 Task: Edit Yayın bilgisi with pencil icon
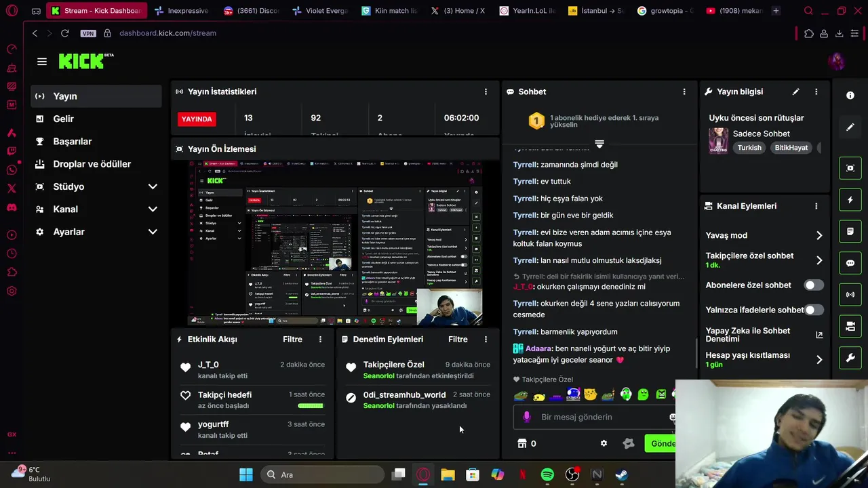pyautogui.click(x=796, y=91)
